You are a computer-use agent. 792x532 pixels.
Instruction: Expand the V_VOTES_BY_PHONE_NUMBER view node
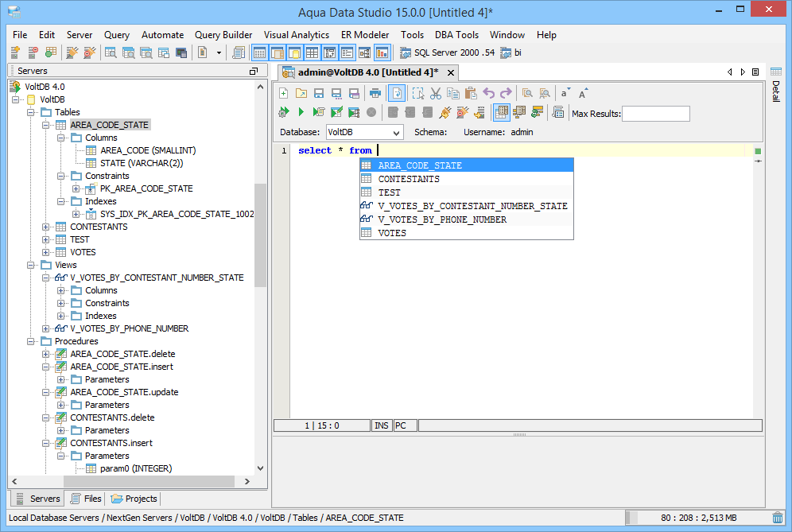click(45, 329)
